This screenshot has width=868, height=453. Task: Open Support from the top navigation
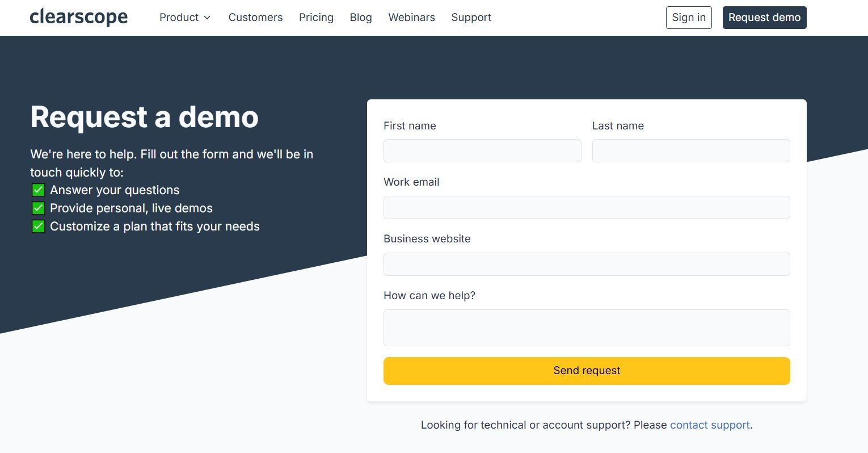[471, 18]
